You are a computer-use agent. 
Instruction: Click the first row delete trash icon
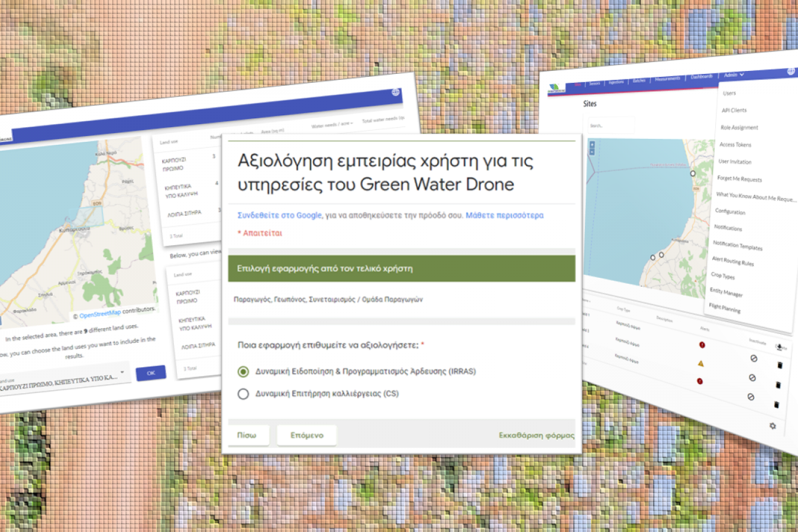780,365
